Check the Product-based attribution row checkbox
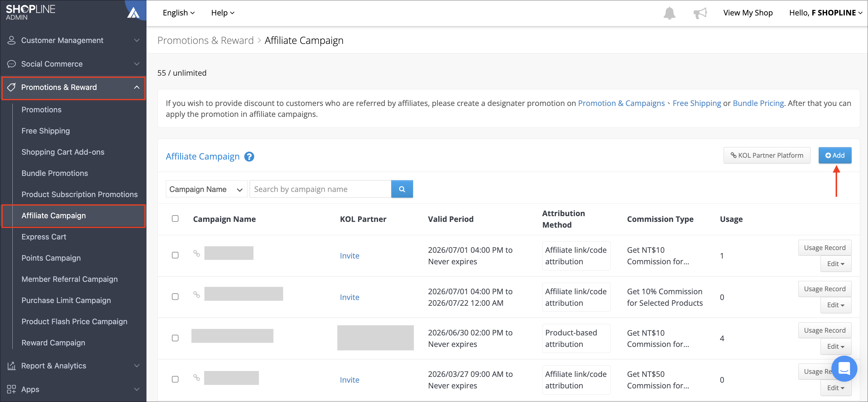Image resolution: width=868 pixels, height=402 pixels. tap(175, 338)
